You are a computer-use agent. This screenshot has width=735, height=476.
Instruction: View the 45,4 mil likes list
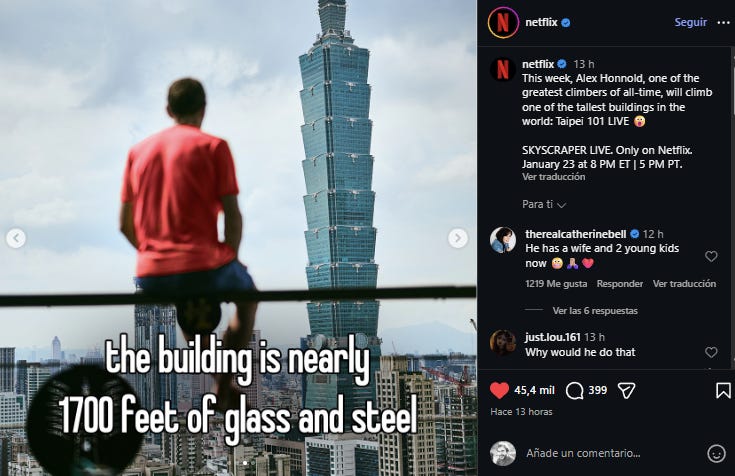pyautogui.click(x=534, y=390)
